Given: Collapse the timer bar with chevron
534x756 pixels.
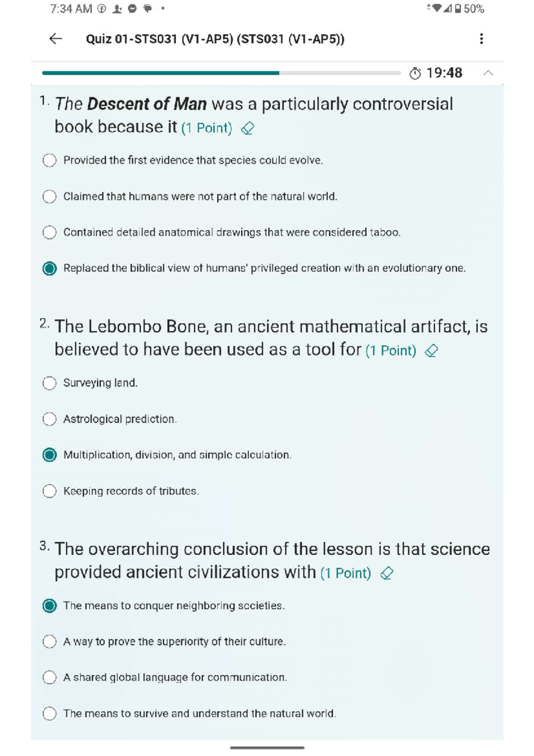Looking at the screenshot, I should click(488, 73).
